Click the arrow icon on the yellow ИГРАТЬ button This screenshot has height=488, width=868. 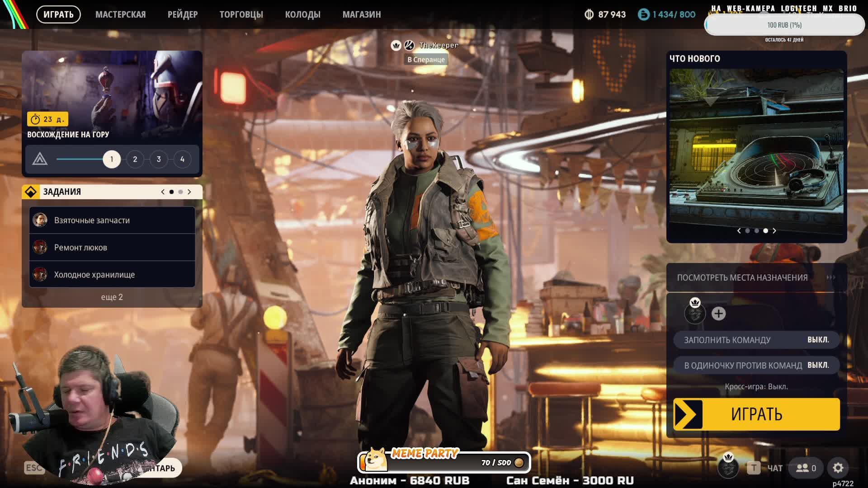click(x=689, y=414)
